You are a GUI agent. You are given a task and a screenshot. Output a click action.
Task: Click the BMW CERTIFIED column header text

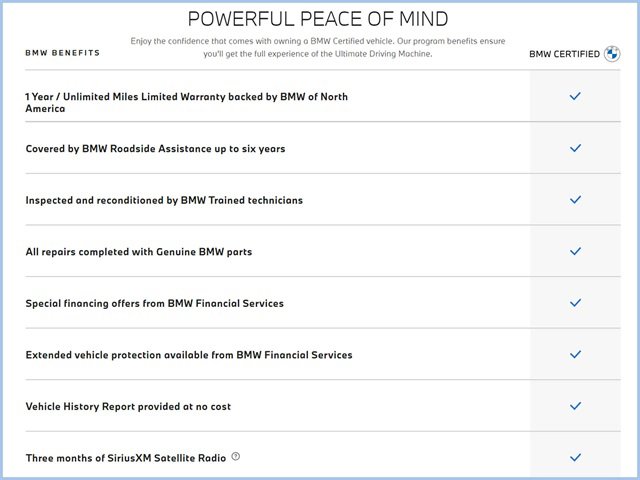[x=564, y=54]
